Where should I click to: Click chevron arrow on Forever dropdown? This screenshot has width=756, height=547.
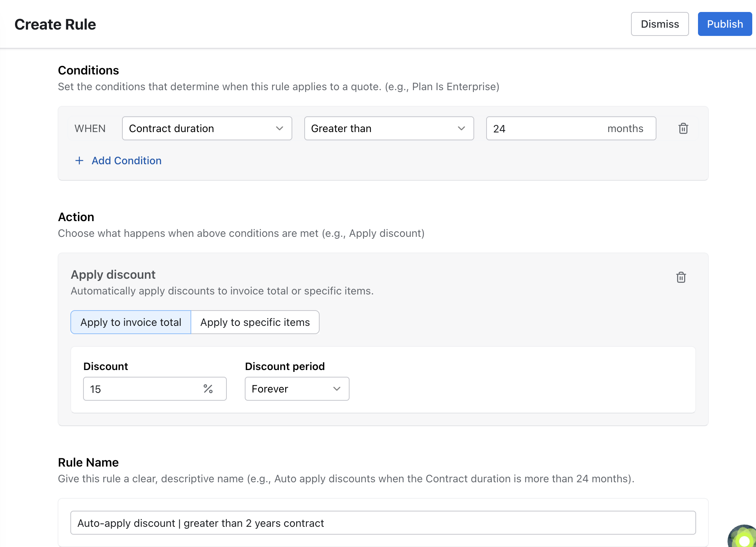[x=336, y=389]
